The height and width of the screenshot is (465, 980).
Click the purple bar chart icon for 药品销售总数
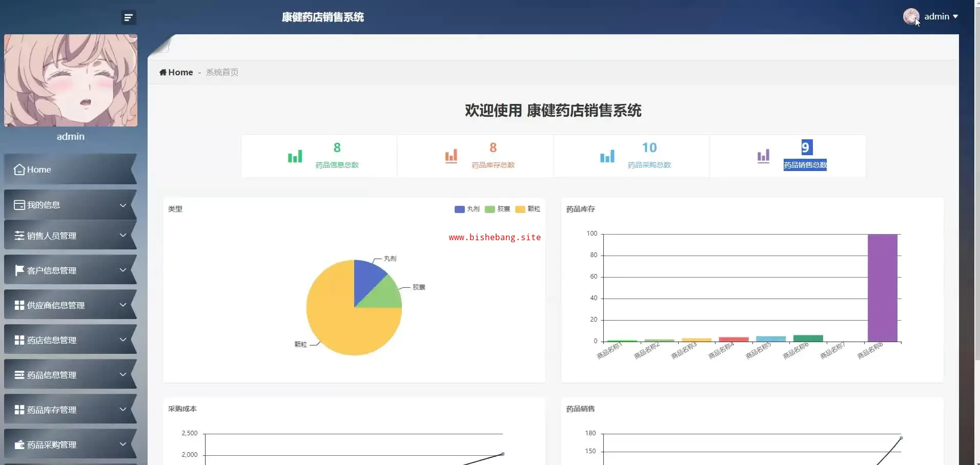tap(763, 156)
